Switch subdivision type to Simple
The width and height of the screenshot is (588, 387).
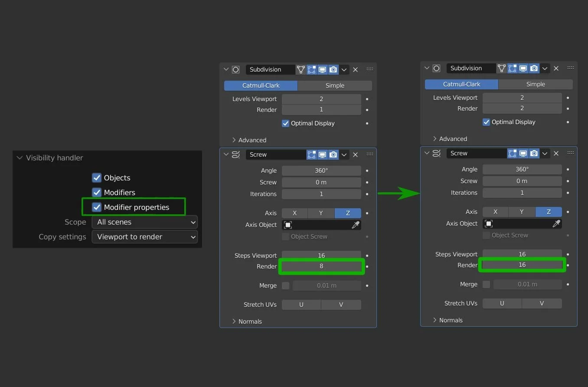pos(334,85)
